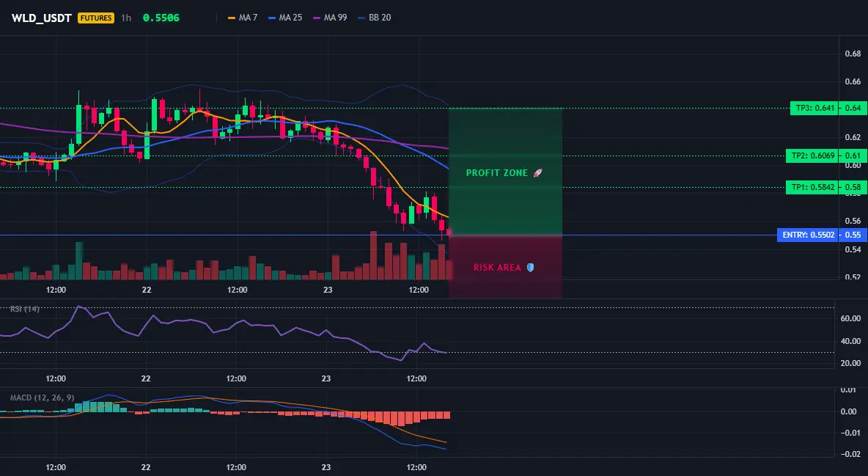This screenshot has width=868, height=476.
Task: Click the 40.00 RSI axis value
Action: (850, 341)
